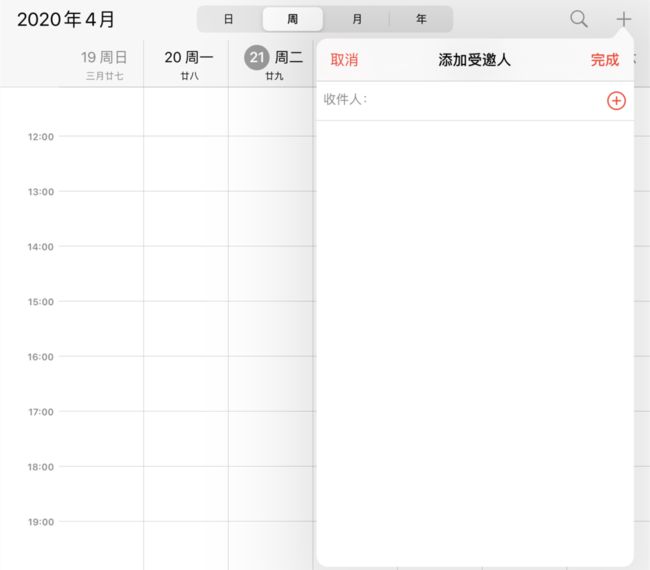Screen dimensions: 650x570
Task: Click the 12:00 time label
Action: pos(41,137)
